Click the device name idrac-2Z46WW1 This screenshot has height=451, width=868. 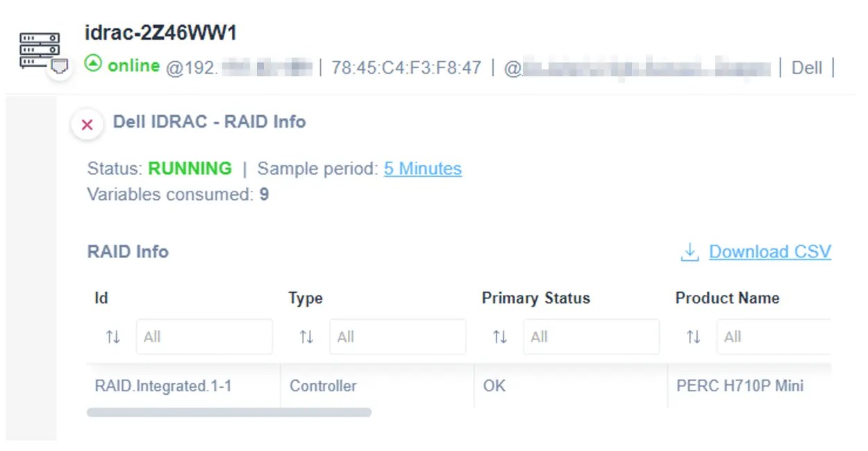161,33
